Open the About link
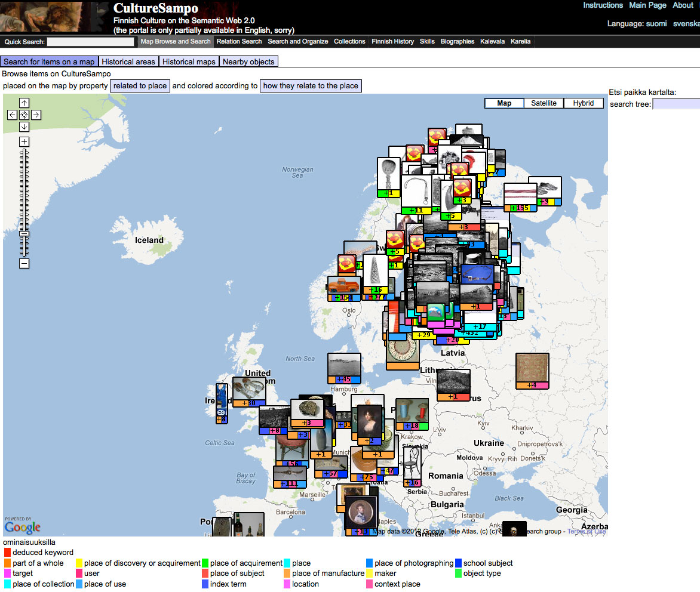700x592 pixels. (683, 5)
